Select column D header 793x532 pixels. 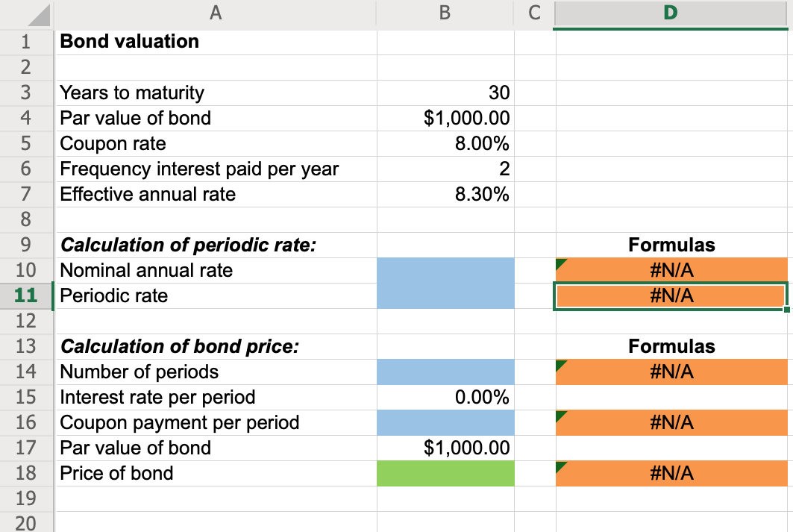[669, 13]
